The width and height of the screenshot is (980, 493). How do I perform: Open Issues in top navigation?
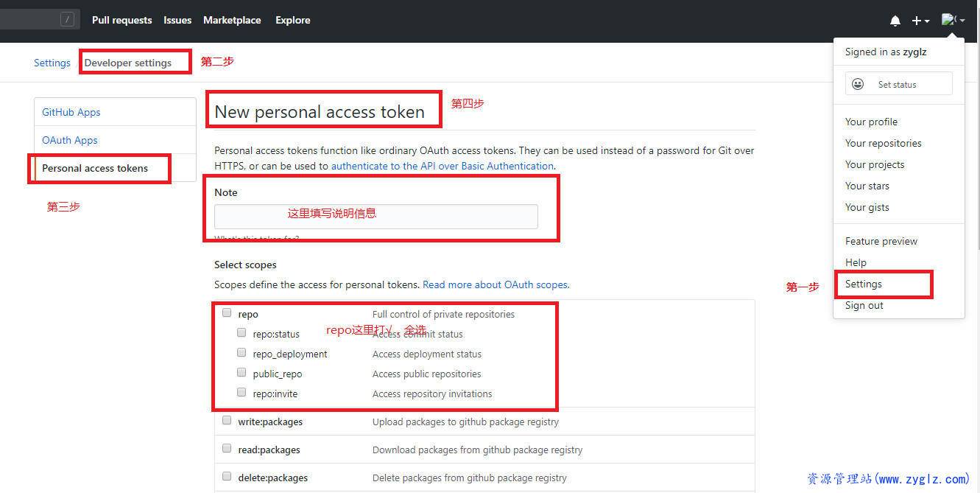tap(177, 20)
